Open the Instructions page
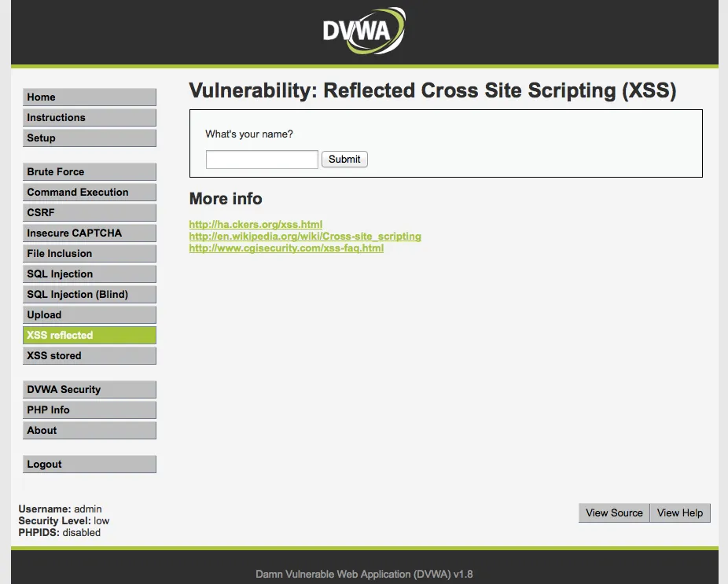The width and height of the screenshot is (728, 584). [89, 117]
